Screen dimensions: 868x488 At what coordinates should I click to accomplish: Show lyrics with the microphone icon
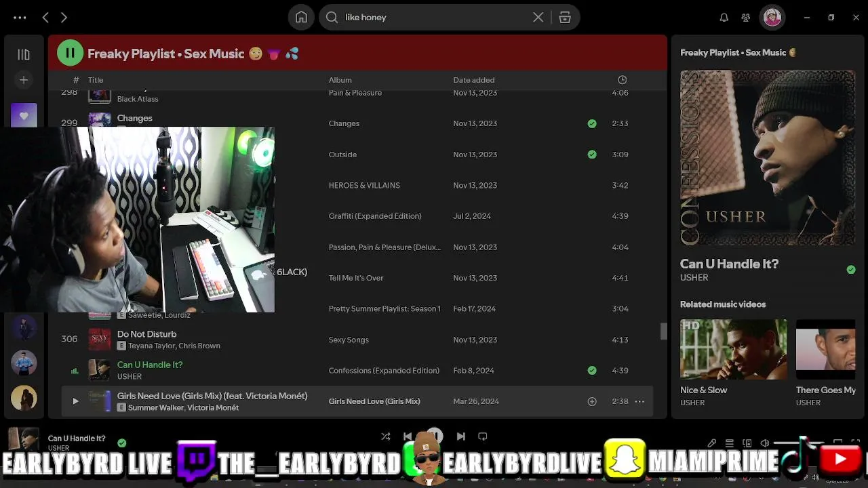(712, 443)
